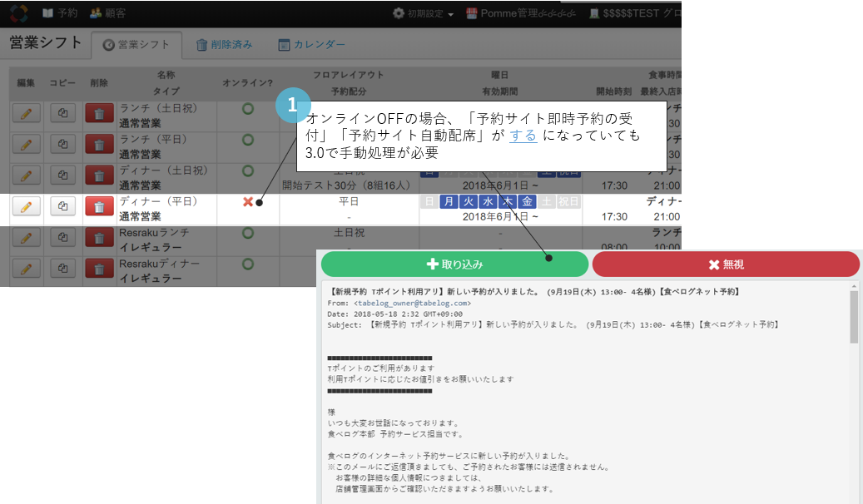Click the 曜日 column header
Viewport: 863px width, 504px height.
(500, 75)
